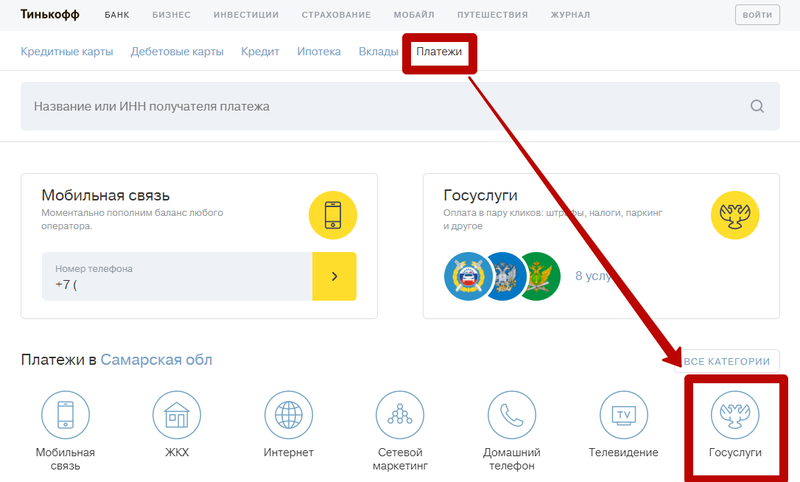The image size is (800, 482).
Task: Open ЖКХ house category icon
Action: pos(177,415)
